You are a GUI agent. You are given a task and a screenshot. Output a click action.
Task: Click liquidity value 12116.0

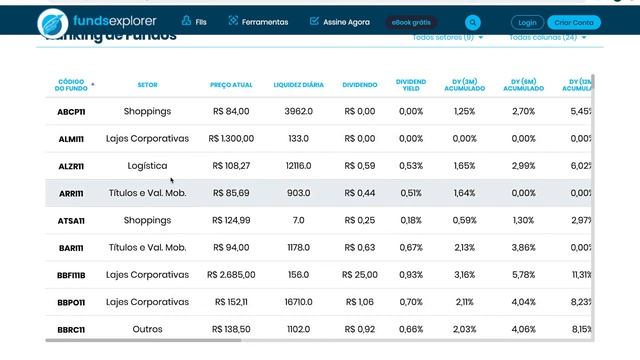(x=298, y=166)
